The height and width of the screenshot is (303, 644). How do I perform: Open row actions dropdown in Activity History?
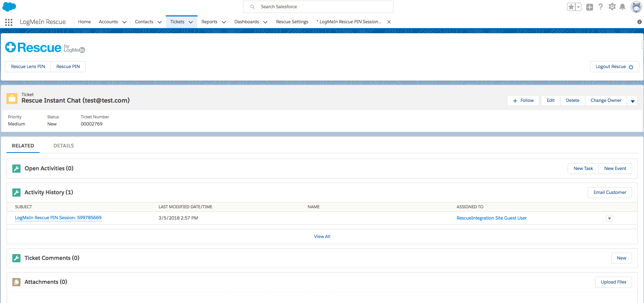(x=609, y=218)
